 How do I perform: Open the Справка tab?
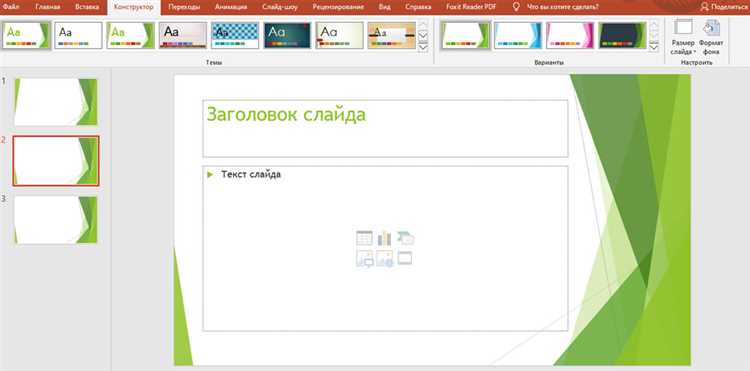(418, 7)
